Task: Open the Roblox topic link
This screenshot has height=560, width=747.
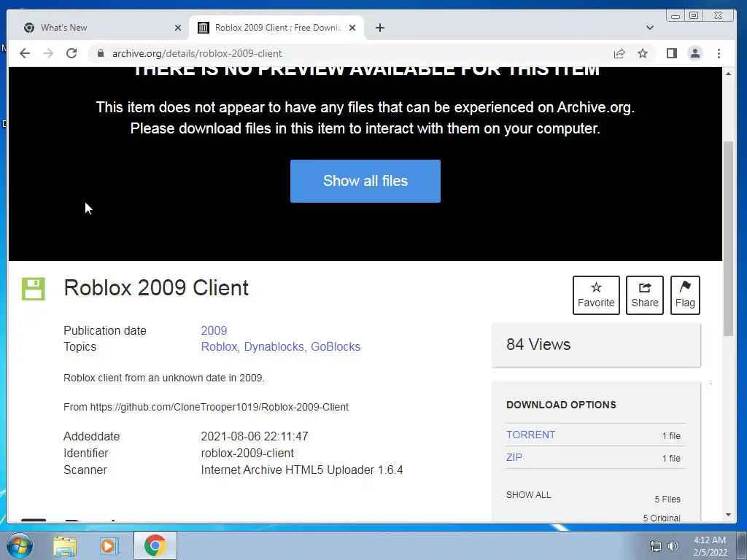Action: point(219,346)
